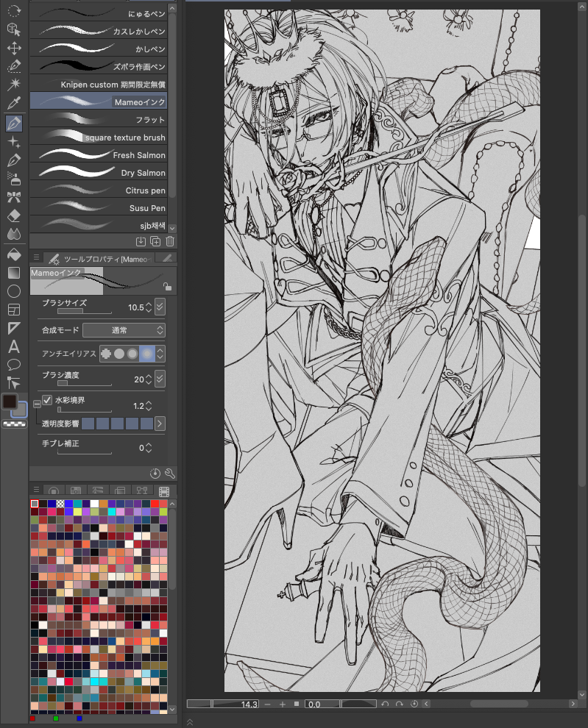Image resolution: width=588 pixels, height=728 pixels.
Task: Click main drawing color swatch
Action: [x=10, y=402]
